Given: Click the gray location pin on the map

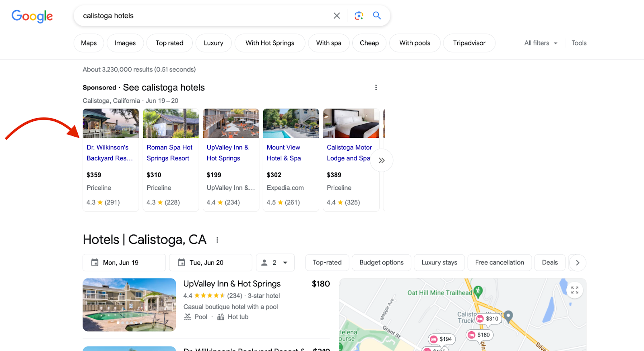Looking at the screenshot, I should [508, 316].
